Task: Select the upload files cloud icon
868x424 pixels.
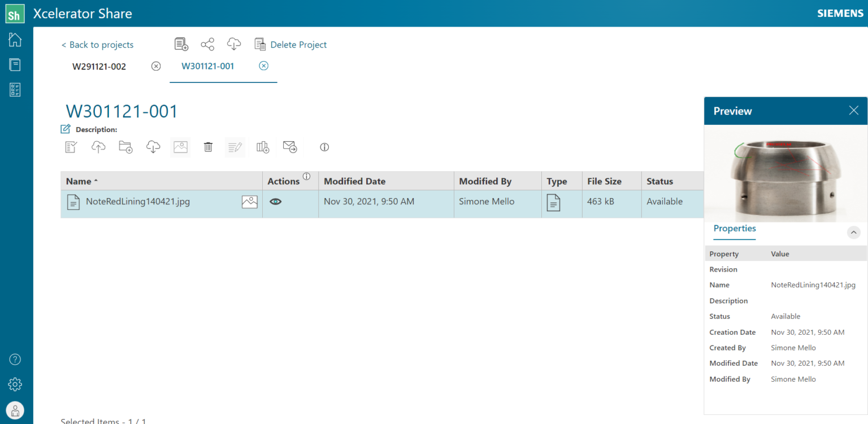Action: [98, 147]
